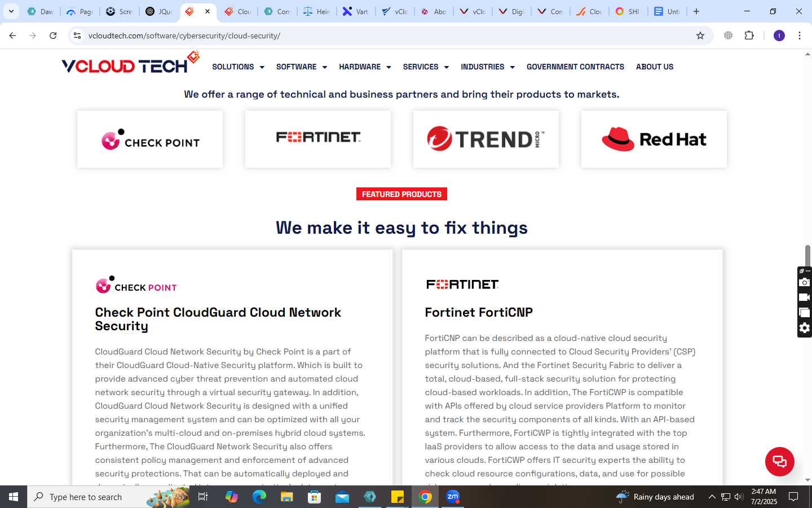Image resolution: width=812 pixels, height=508 pixels.
Task: Launch Microsoft Edge from the taskbar
Action: point(259,497)
